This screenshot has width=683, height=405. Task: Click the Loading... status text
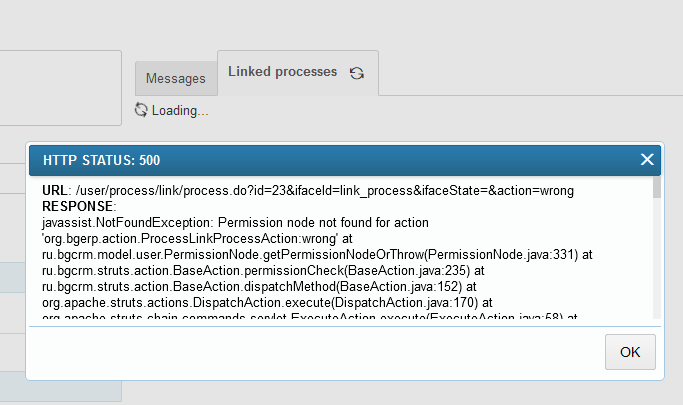[x=180, y=110]
